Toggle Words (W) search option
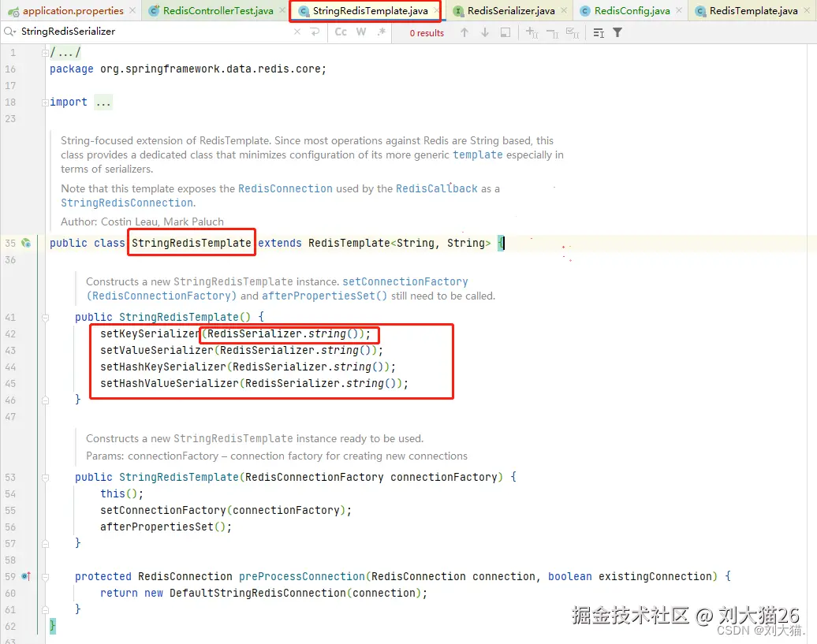Viewport: 817px width, 644px height. pyautogui.click(x=361, y=32)
